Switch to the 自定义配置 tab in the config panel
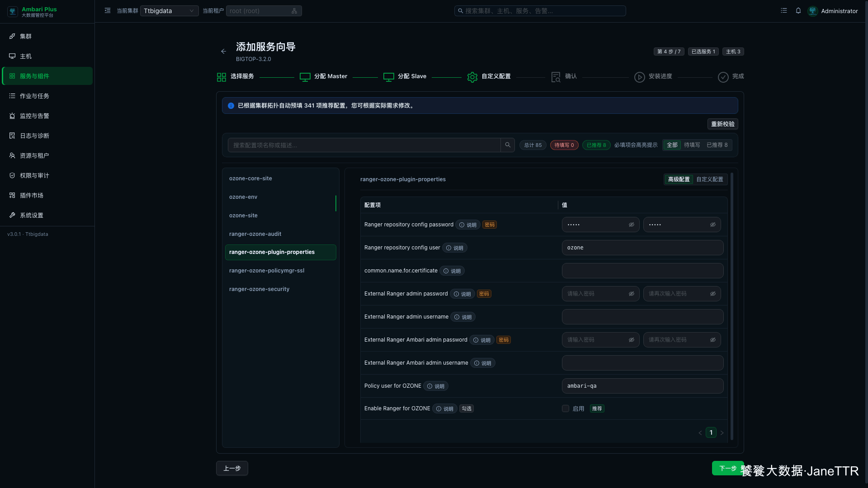Screen dimensions: 868x488 pos(709,179)
